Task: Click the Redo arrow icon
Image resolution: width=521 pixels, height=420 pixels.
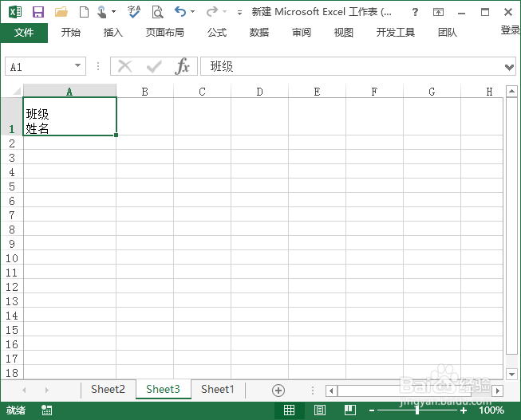Action: pyautogui.click(x=212, y=12)
